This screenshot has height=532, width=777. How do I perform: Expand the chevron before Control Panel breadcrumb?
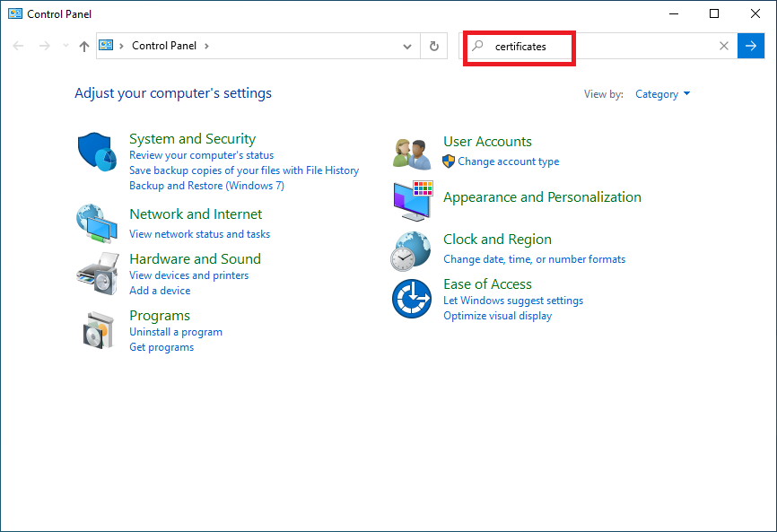point(121,46)
